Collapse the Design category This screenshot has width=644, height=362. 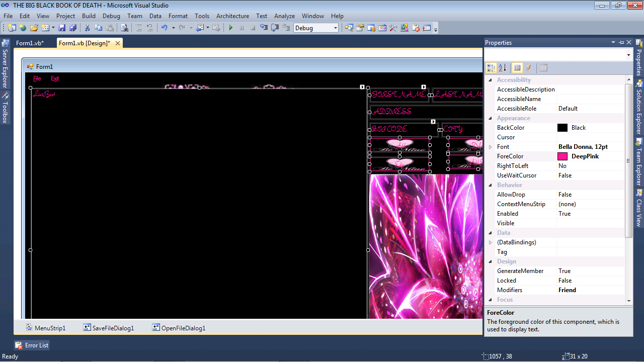click(491, 261)
